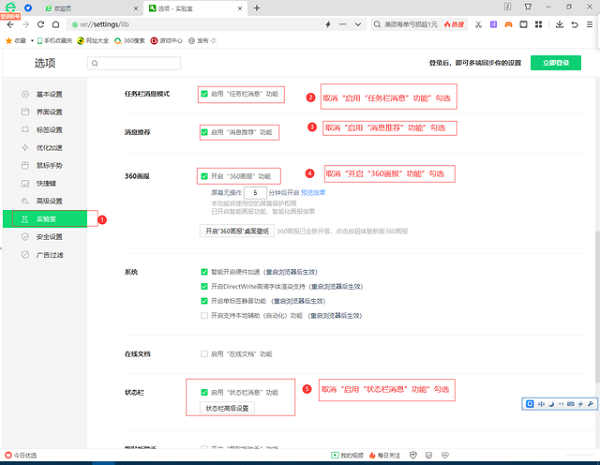
Task: Select 界面设置 in sidebar
Action: (x=45, y=112)
